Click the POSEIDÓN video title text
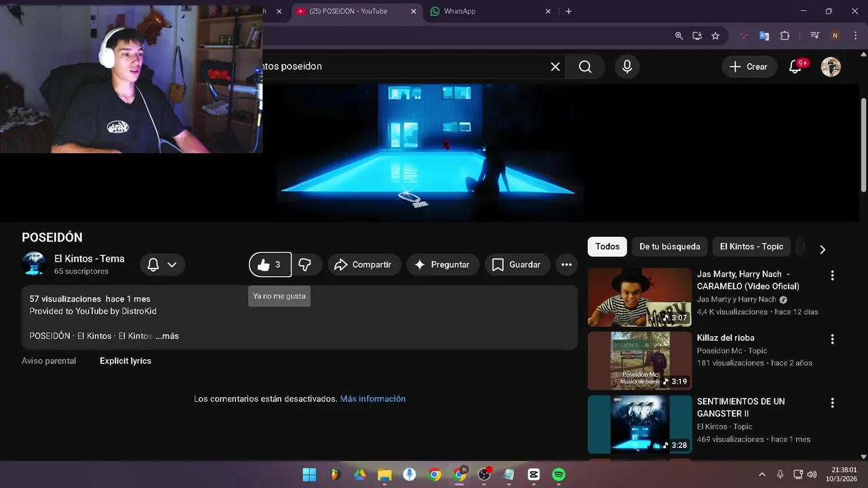The image size is (868, 488). pos(52,237)
